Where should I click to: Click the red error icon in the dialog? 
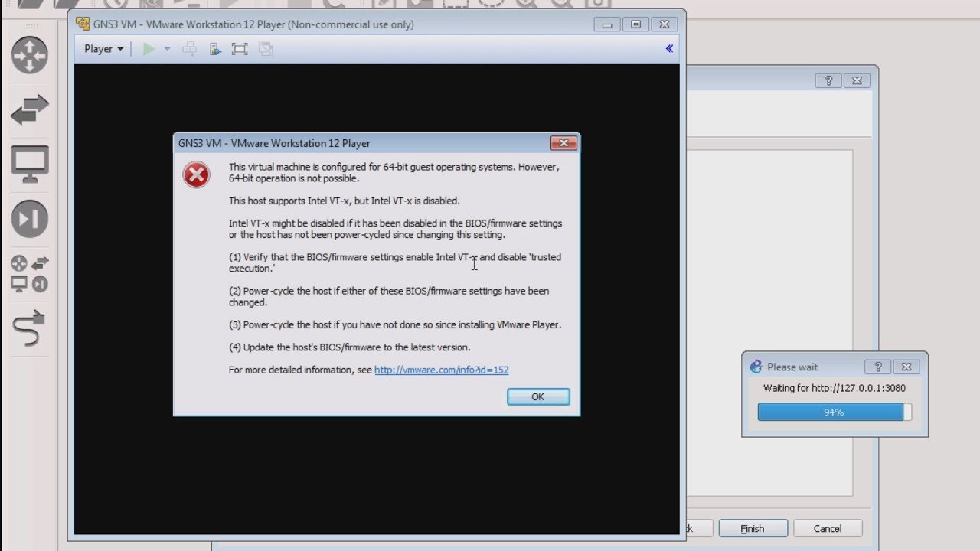point(196,175)
